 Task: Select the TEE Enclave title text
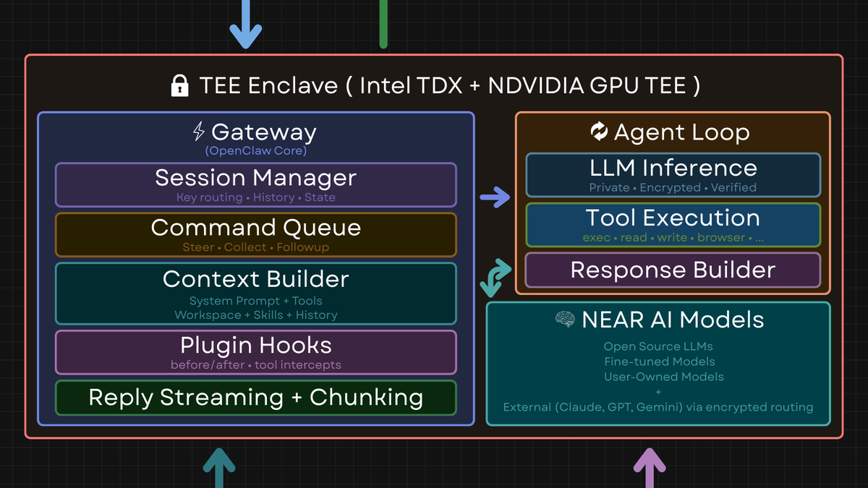tap(449, 86)
